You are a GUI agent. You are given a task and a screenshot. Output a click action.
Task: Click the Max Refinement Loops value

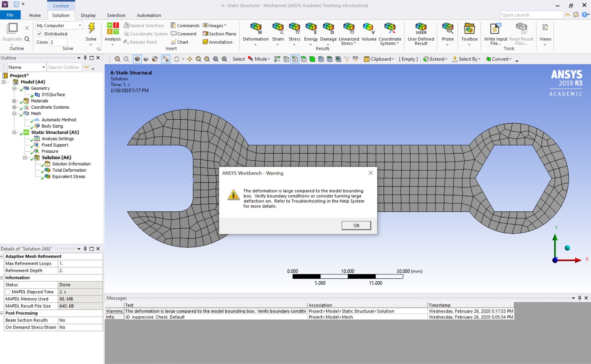pos(80,263)
